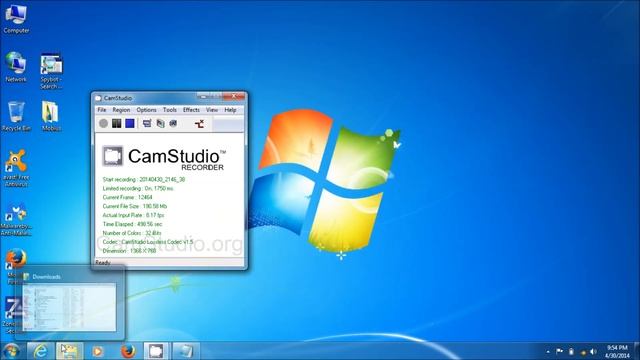
Task: Click second view toggle icon in CamStudio toolbar
Action: tap(160, 123)
